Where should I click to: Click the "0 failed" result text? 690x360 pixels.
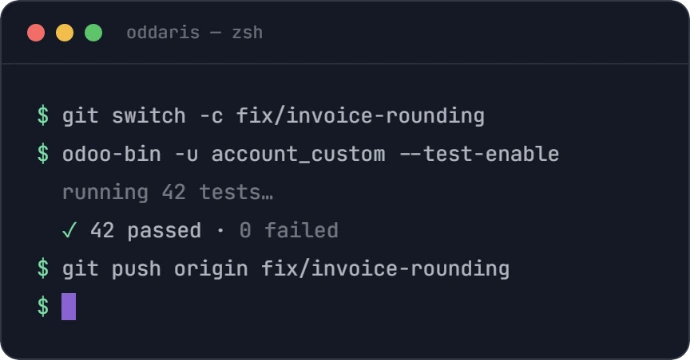289,230
